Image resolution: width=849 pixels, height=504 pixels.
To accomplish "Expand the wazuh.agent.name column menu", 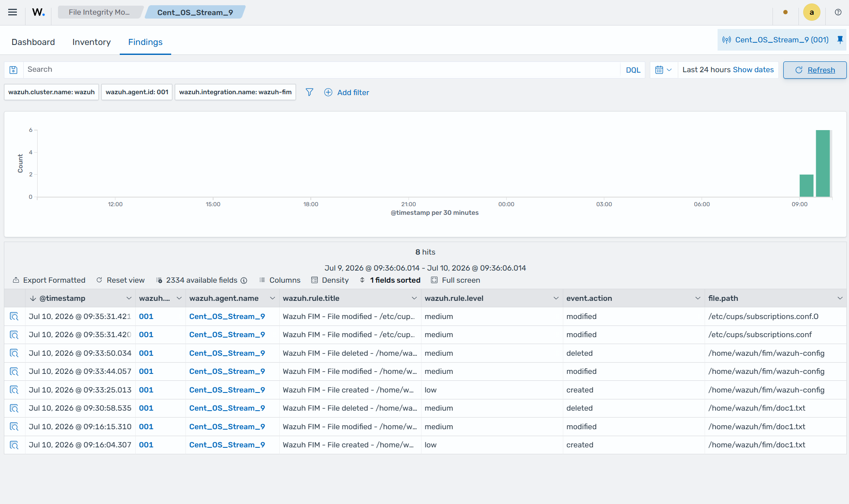I will point(272,298).
